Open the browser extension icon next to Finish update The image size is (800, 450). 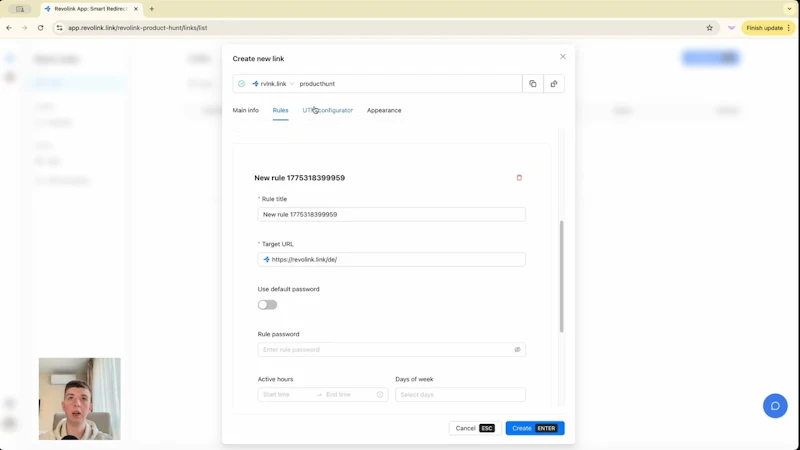point(731,28)
